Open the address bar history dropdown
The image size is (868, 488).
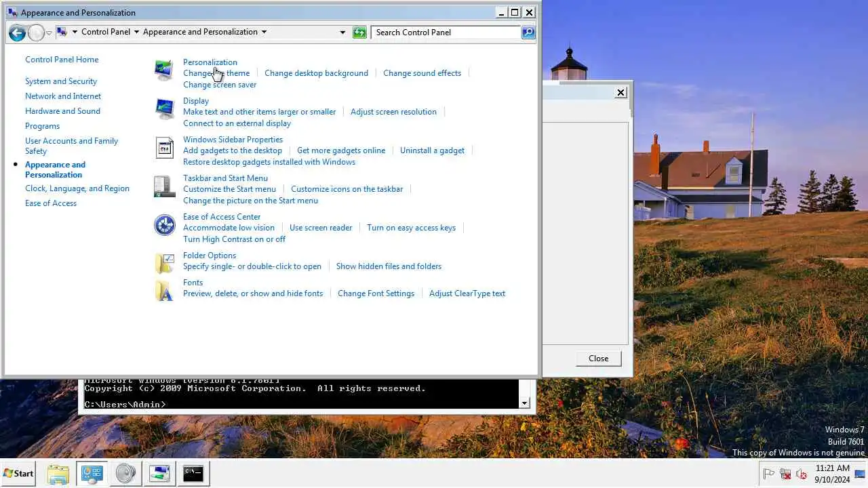(x=342, y=32)
